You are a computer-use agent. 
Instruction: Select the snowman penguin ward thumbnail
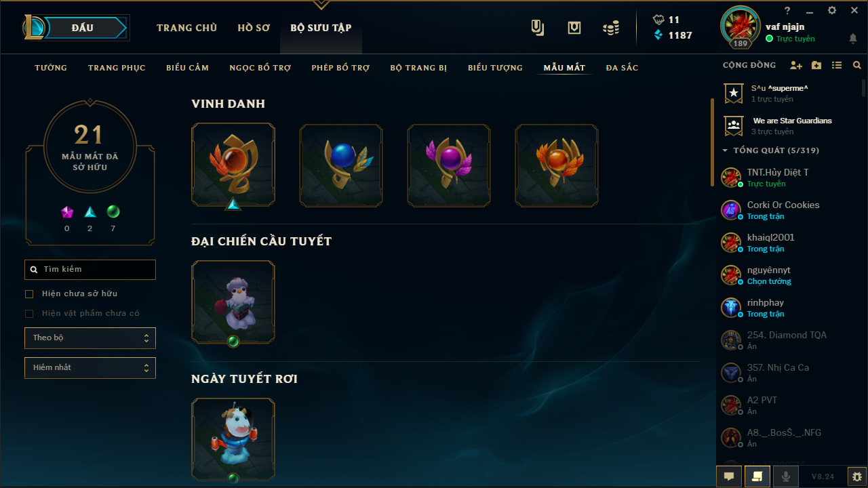(x=233, y=302)
